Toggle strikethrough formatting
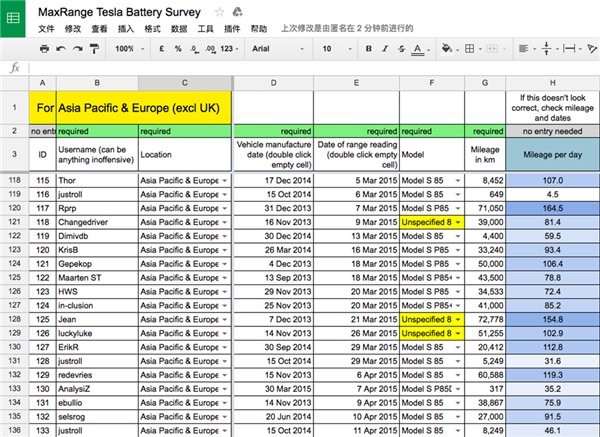 (x=401, y=49)
